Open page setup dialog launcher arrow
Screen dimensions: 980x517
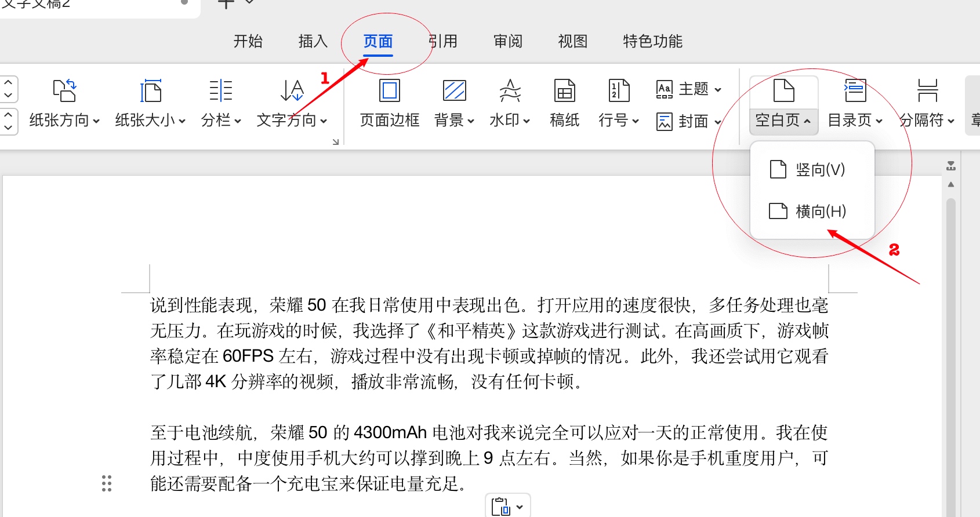(335, 142)
